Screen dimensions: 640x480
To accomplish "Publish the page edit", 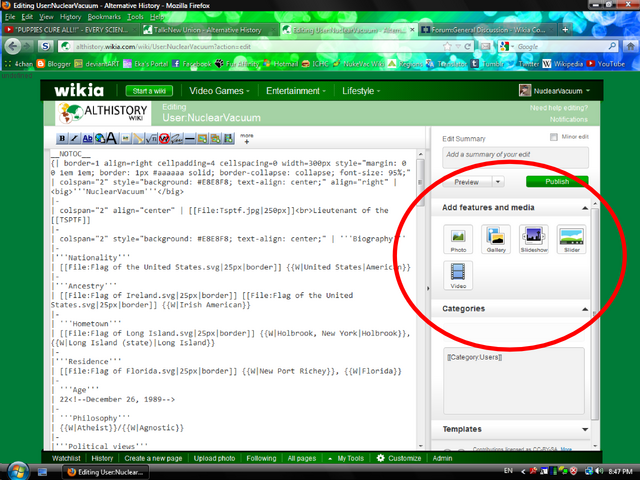I will pyautogui.click(x=557, y=182).
